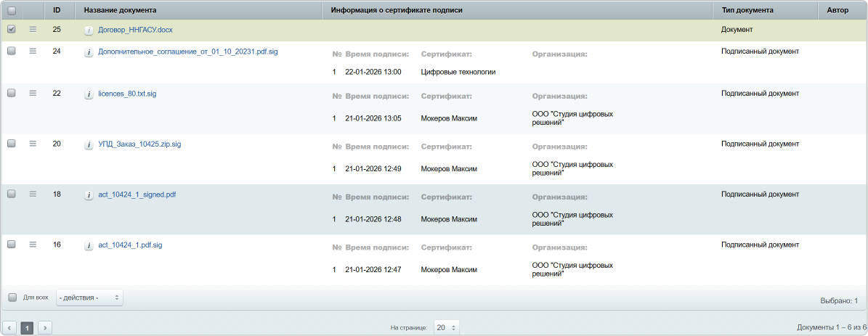The height and width of the screenshot is (336, 868).
Task: Toggle the select-all checkbox in table header
Action: pos(11,10)
